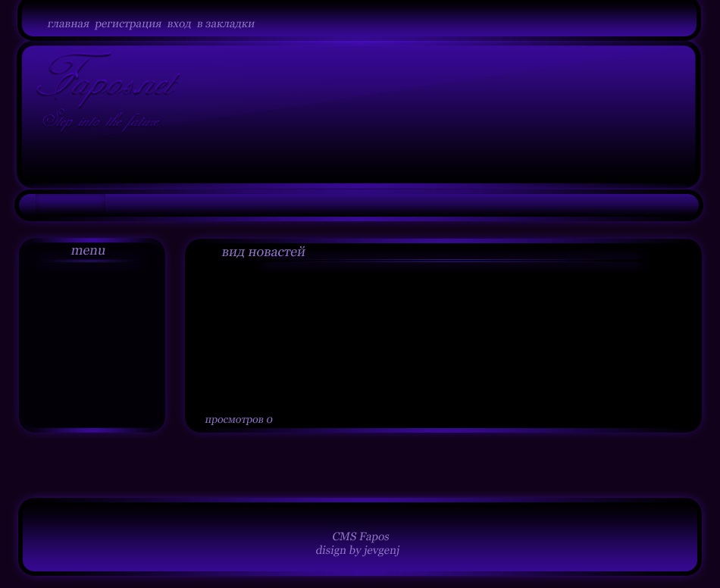Screen dimensions: 720x588
Task: Click divider line under the menu heading
Action: click(89, 261)
